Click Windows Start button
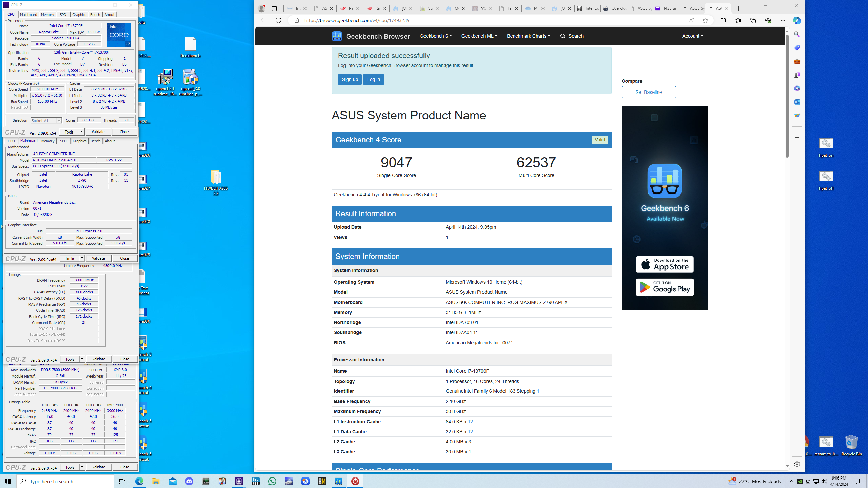 (x=8, y=481)
